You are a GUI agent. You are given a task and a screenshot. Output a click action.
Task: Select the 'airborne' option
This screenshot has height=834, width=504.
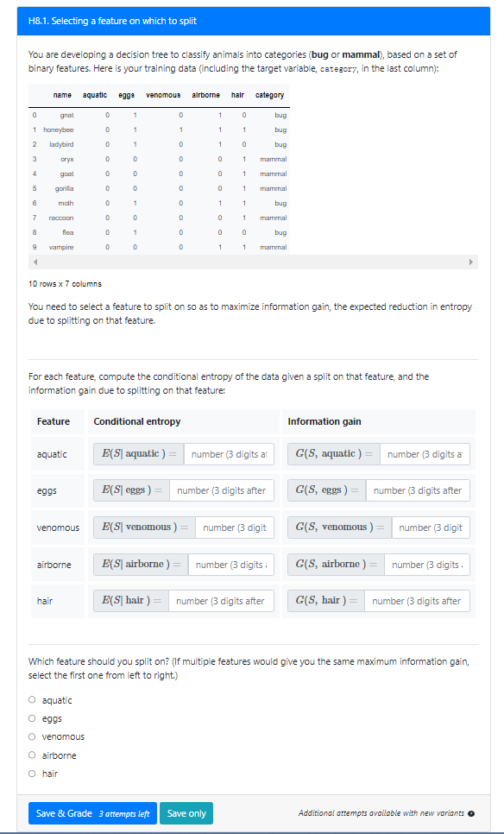click(x=30, y=755)
